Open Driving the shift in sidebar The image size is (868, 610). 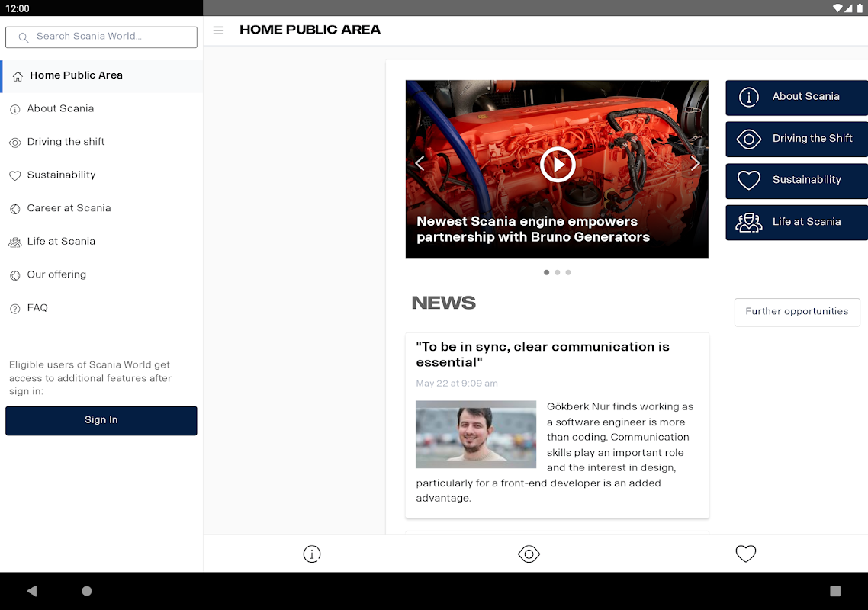tap(102, 142)
